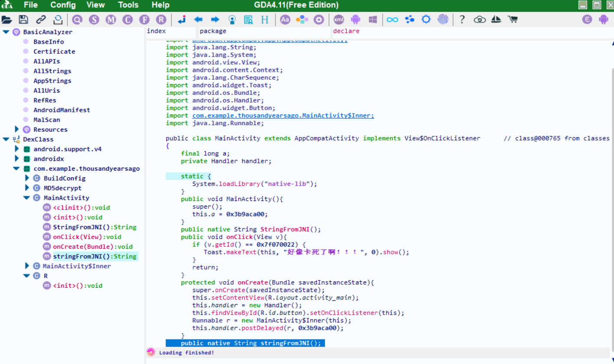Click the blue connected nodes icon
This screenshot has width=614, height=364.
pos(409,19)
